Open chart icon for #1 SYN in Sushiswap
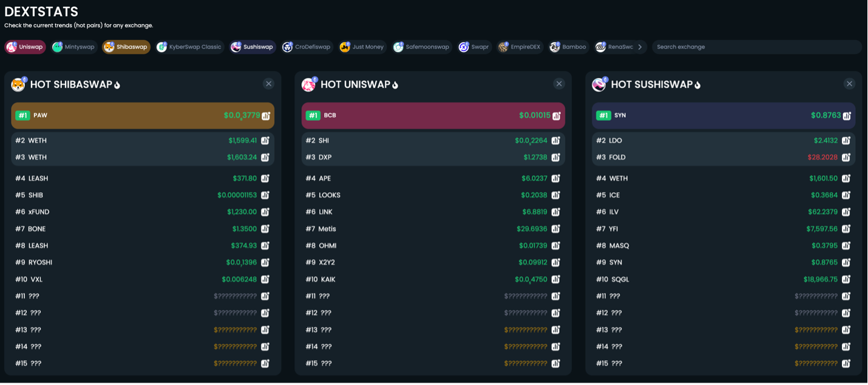 click(847, 116)
